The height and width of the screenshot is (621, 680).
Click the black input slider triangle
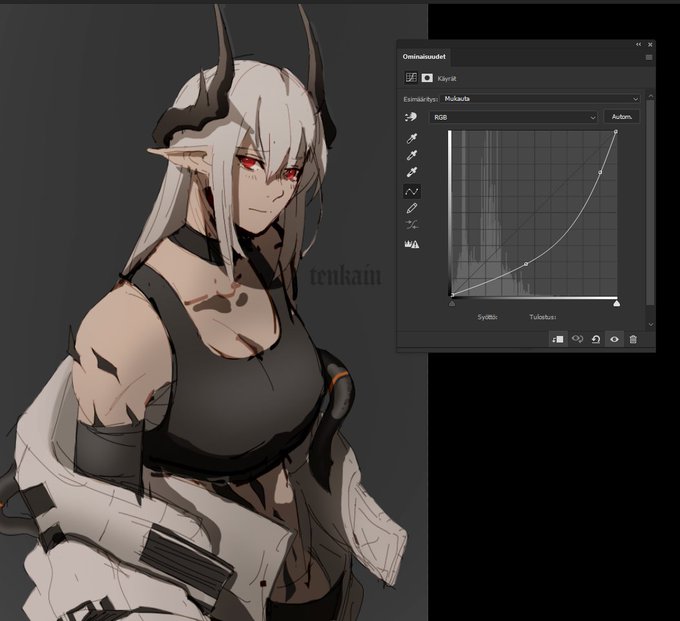pos(452,304)
